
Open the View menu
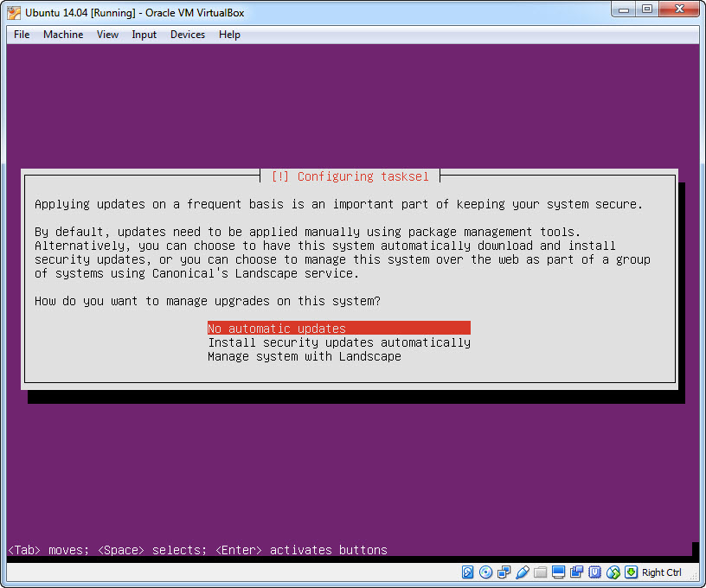tap(107, 35)
